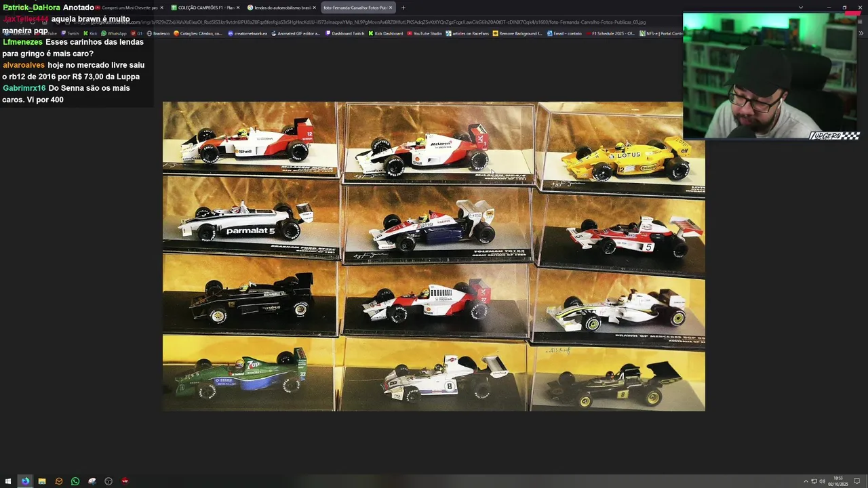Open the F1 Schedule 2025 bookmark
Image resolution: width=868 pixels, height=488 pixels.
pos(610,33)
